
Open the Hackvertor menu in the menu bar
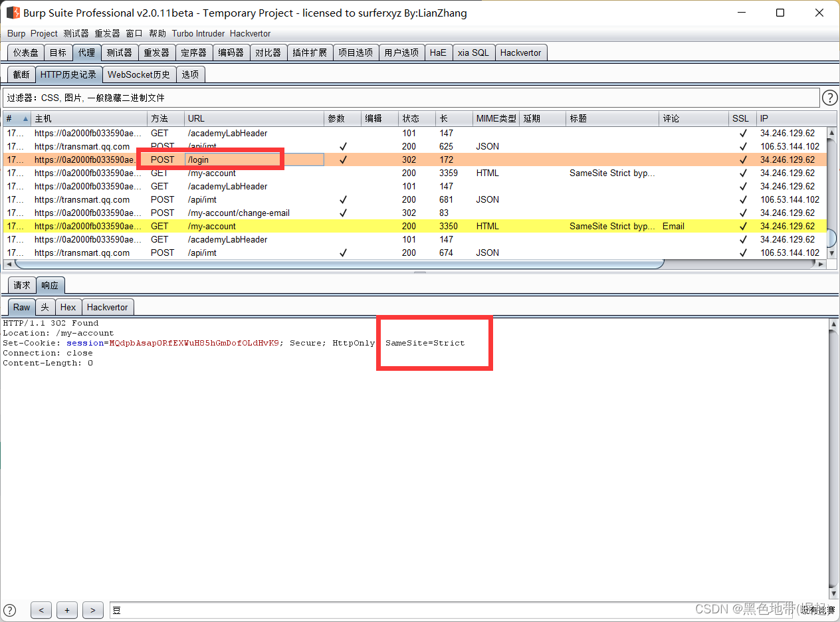click(x=250, y=33)
